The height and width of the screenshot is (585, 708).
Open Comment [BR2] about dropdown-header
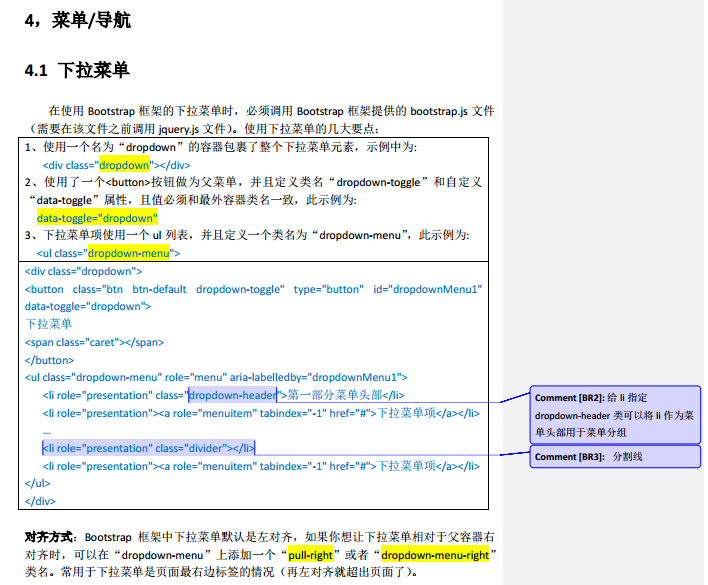[x=615, y=415]
